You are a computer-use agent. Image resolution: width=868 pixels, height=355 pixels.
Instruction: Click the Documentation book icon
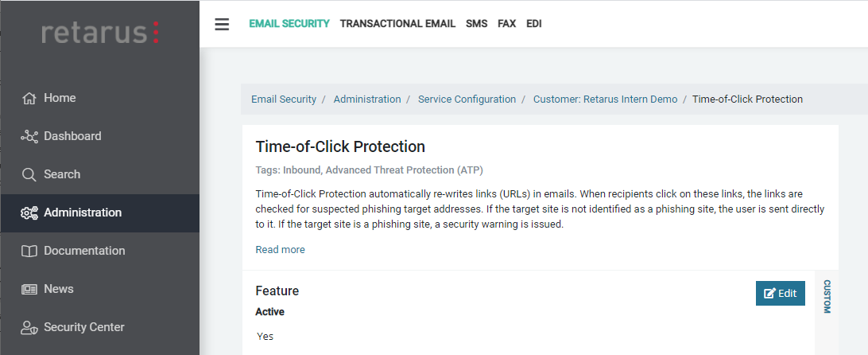point(29,252)
